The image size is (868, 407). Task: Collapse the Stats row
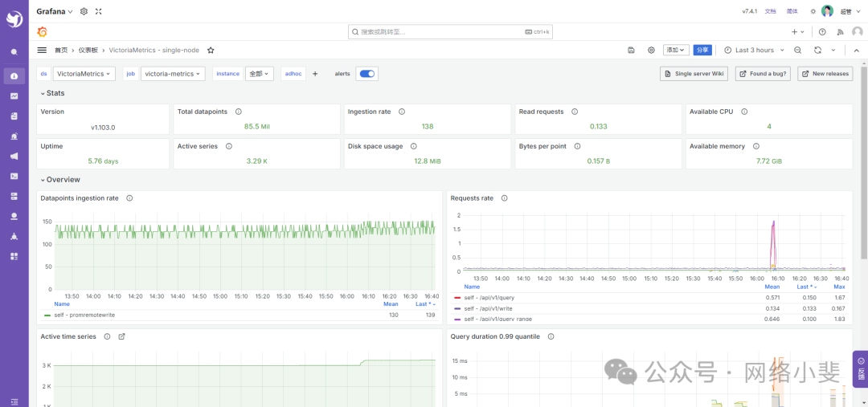click(52, 93)
